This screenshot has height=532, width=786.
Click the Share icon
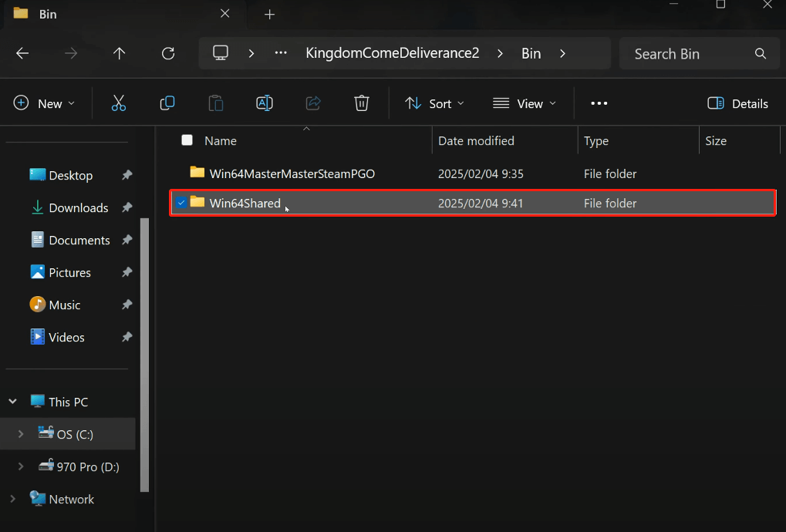313,103
